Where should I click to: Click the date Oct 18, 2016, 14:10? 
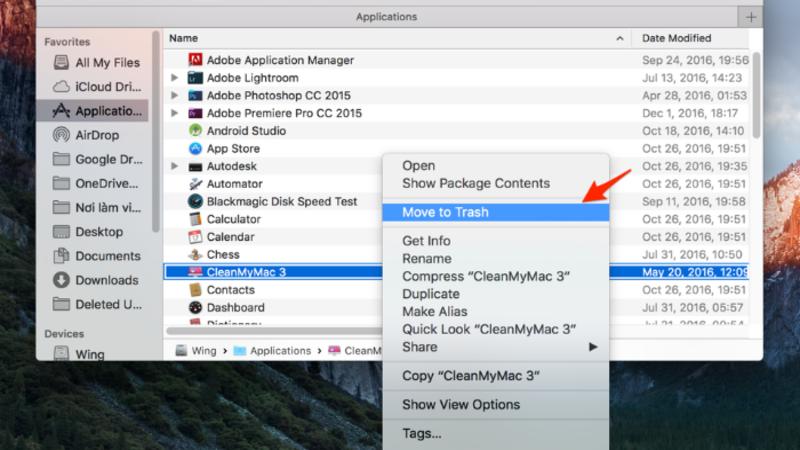click(x=693, y=131)
